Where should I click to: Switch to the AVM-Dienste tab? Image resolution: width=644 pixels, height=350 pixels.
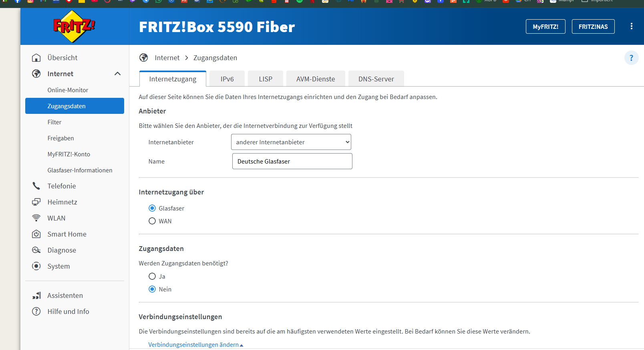316,79
